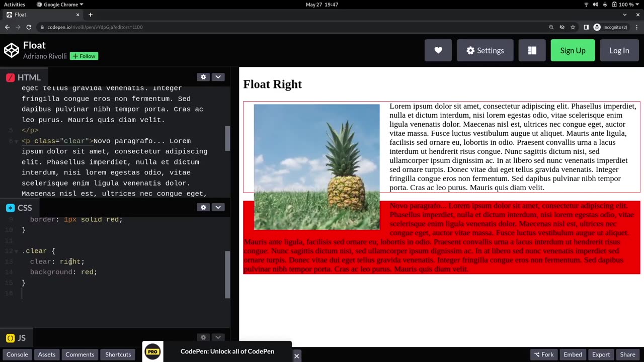The width and height of the screenshot is (644, 362).
Task: Expand HTML editor dropdown menu
Action: pyautogui.click(x=218, y=77)
